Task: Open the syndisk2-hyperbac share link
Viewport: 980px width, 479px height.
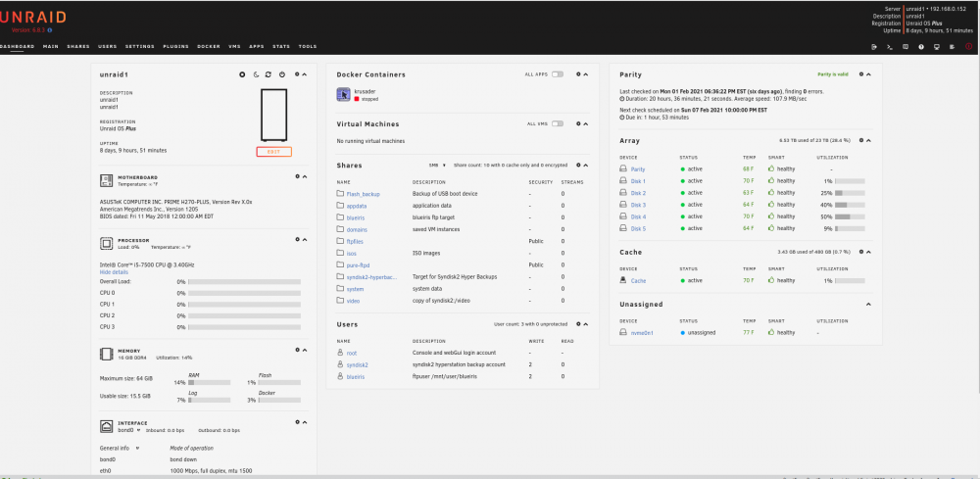Action: pos(371,276)
